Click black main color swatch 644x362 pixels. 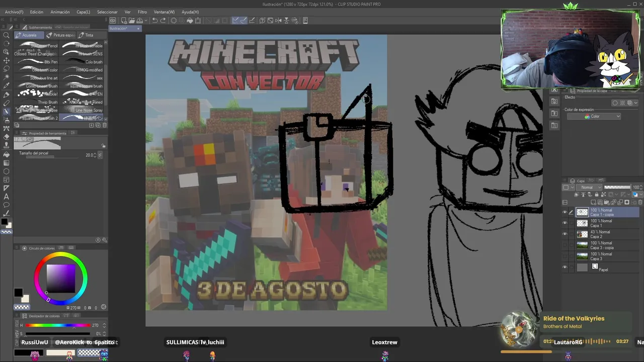coord(18,293)
